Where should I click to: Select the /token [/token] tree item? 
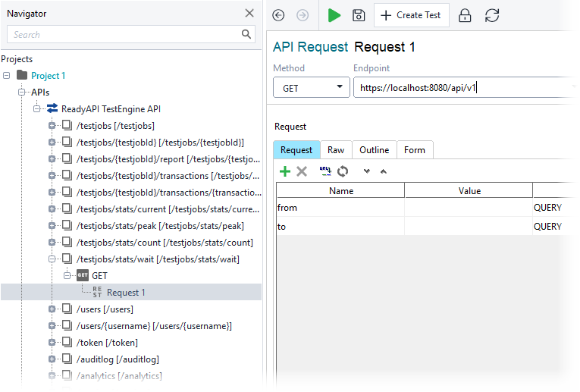click(x=107, y=343)
